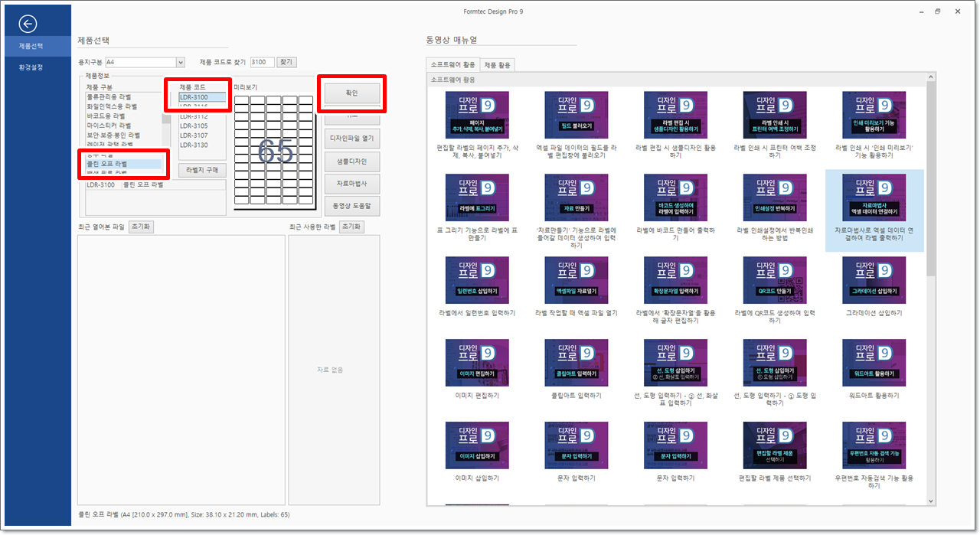This screenshot has height=535, width=980.
Task: Open 샘플디자인 button
Action: [351, 161]
